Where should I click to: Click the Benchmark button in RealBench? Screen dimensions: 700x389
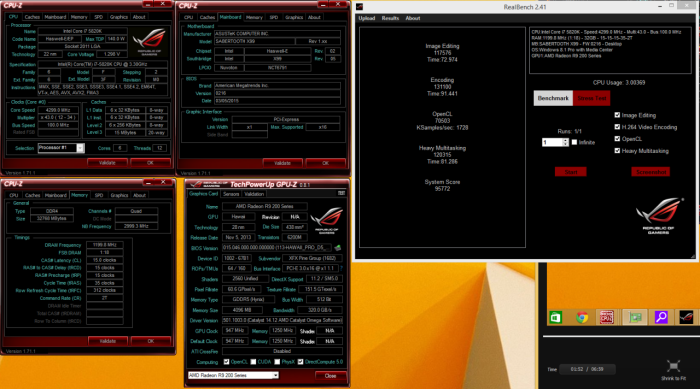click(x=553, y=98)
